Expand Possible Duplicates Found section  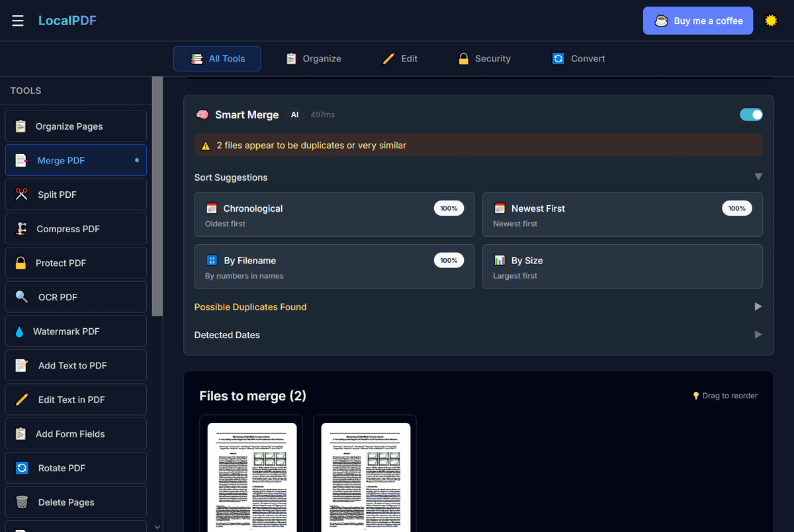tap(758, 307)
